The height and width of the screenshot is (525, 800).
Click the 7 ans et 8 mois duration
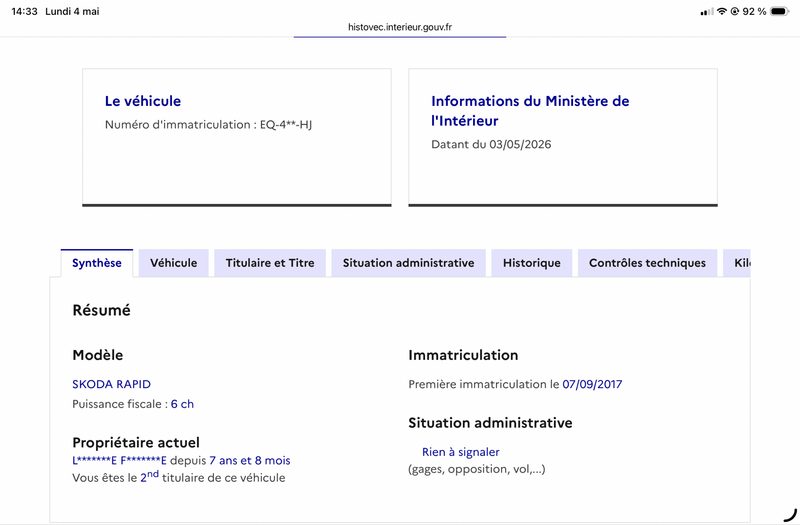249,460
